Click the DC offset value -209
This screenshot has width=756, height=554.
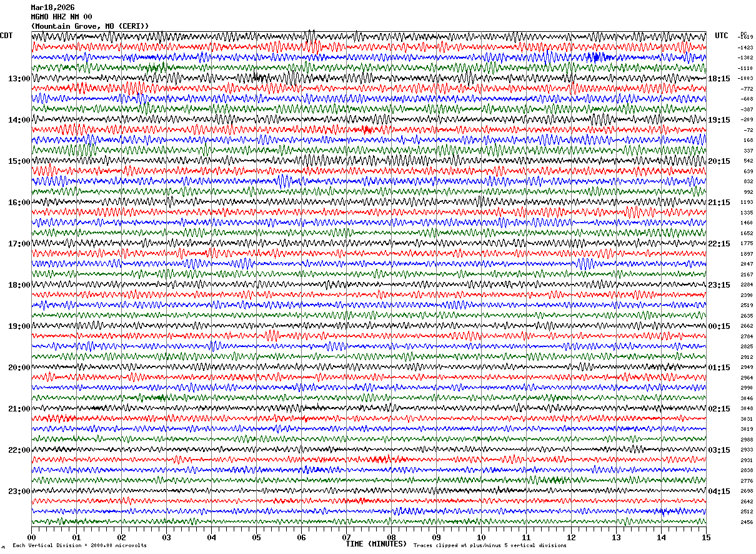coord(747,119)
